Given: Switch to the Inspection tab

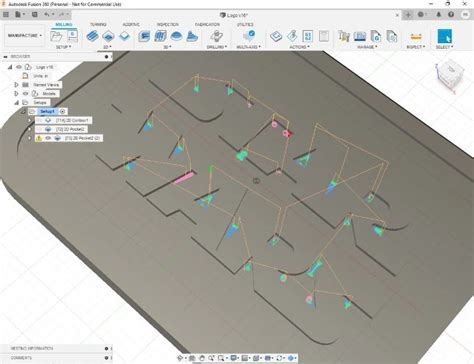Looking at the screenshot, I should click(168, 25).
